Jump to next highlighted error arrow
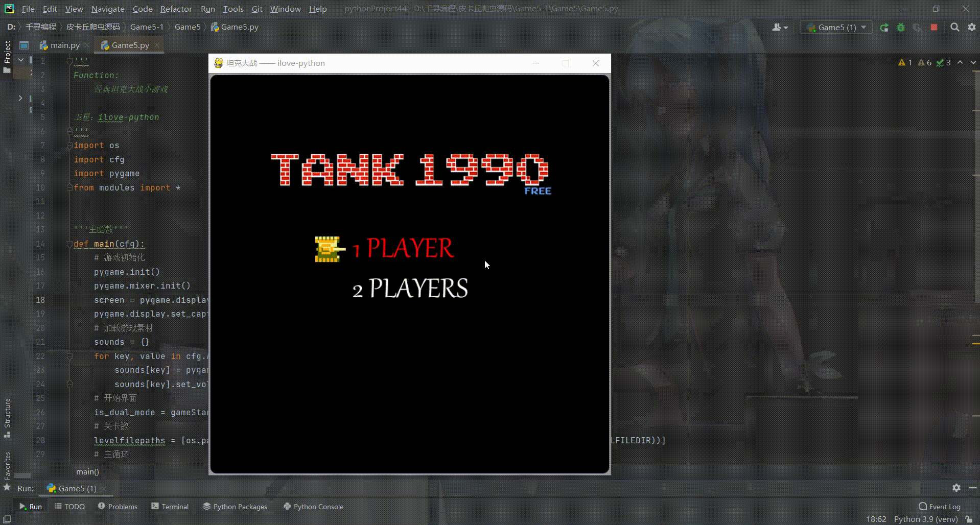This screenshot has width=980, height=525. pyautogui.click(x=973, y=63)
